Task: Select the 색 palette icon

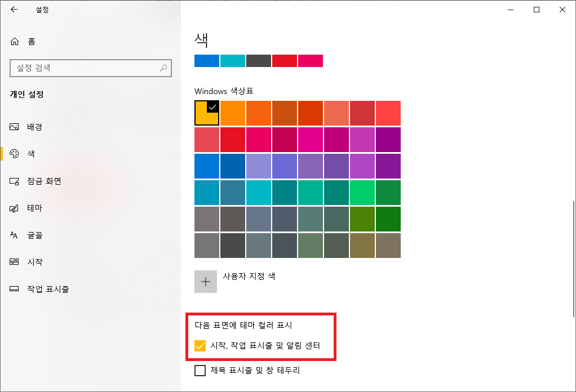Action: (x=14, y=154)
